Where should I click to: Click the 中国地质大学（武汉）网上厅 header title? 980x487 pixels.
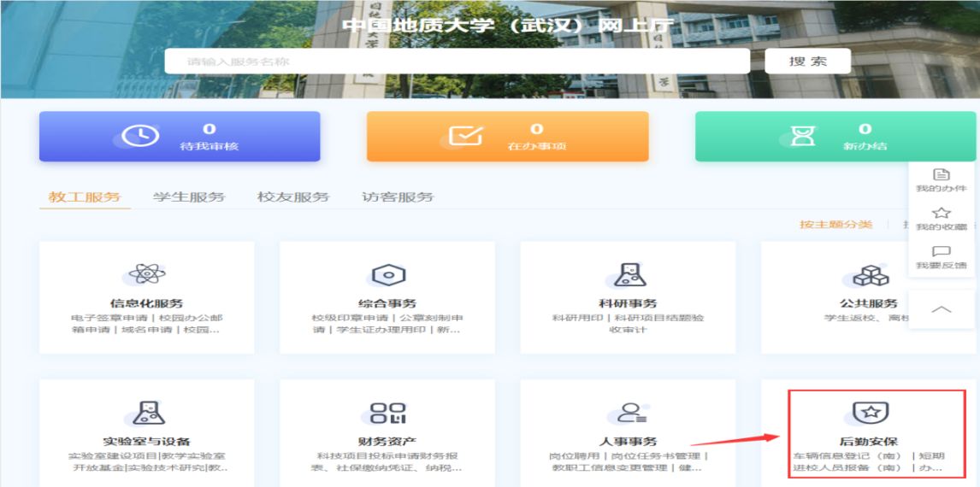[508, 26]
